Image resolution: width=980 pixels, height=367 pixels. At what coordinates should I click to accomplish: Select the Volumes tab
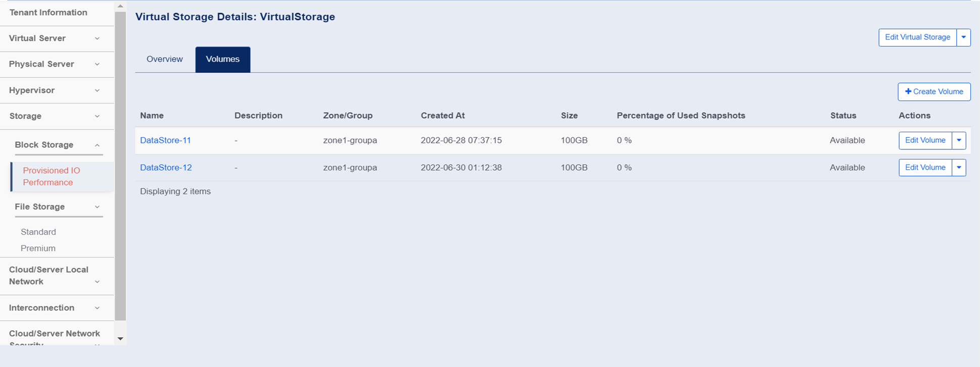point(222,59)
